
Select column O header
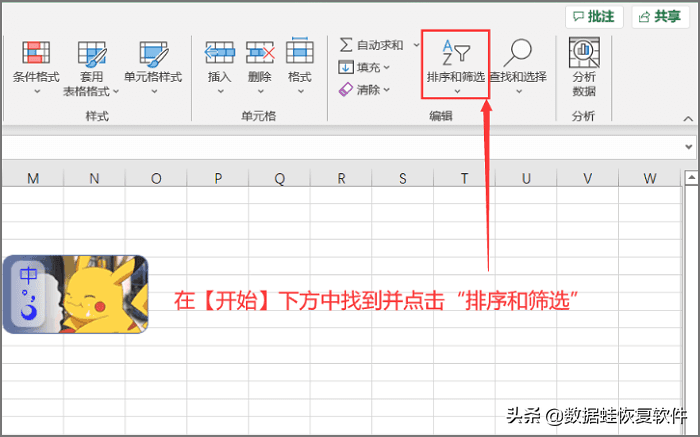pyautogui.click(x=156, y=179)
